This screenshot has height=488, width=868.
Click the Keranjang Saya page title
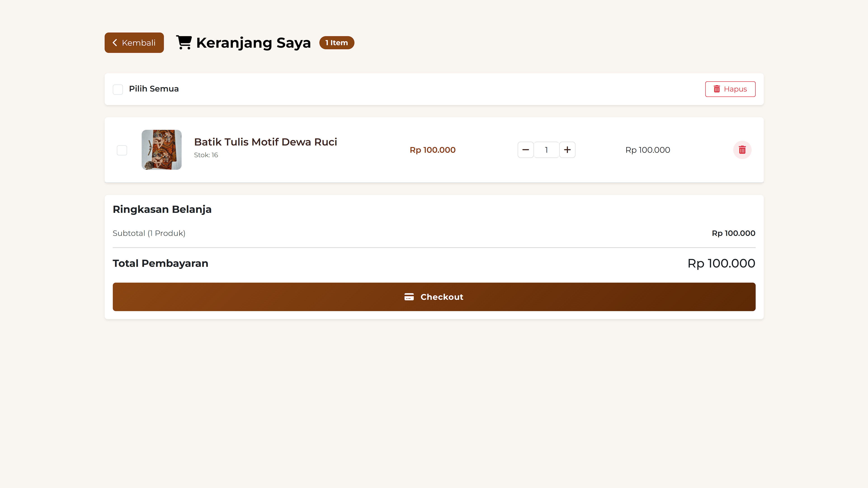253,43
